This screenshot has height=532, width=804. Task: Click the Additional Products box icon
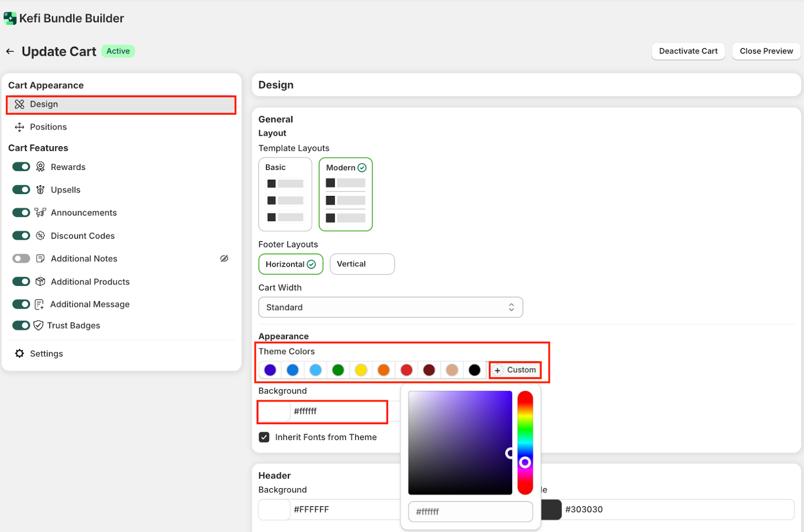41,282
